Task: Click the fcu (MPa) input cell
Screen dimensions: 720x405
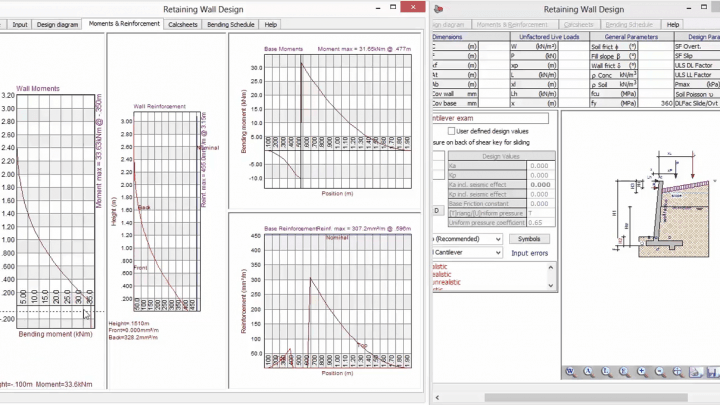Action: point(655,94)
